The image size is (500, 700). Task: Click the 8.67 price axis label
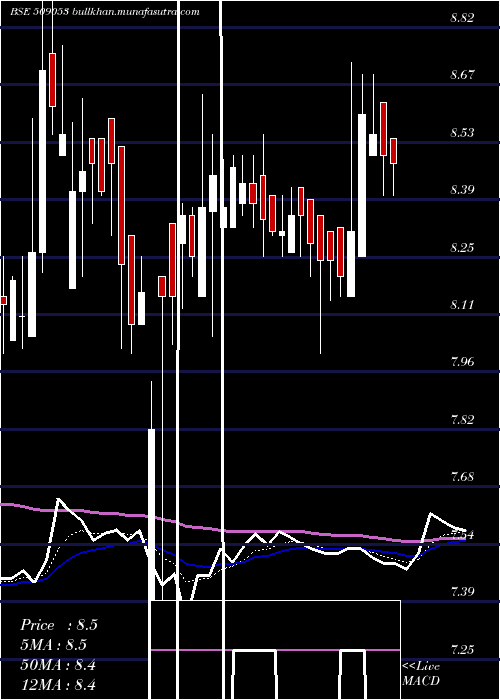coord(462,75)
